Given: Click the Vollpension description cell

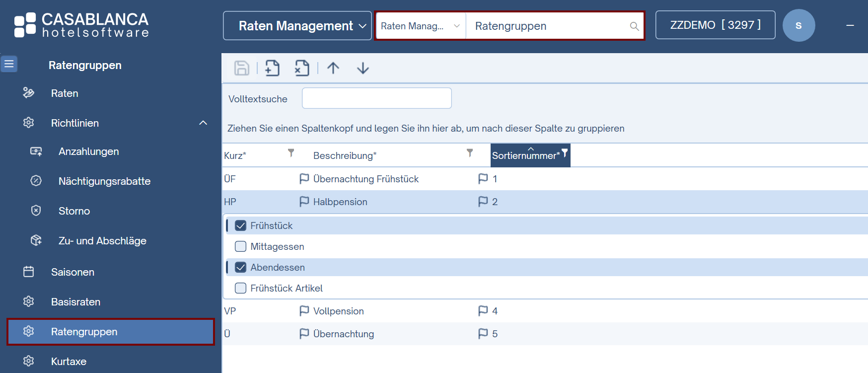Looking at the screenshot, I should (x=338, y=311).
